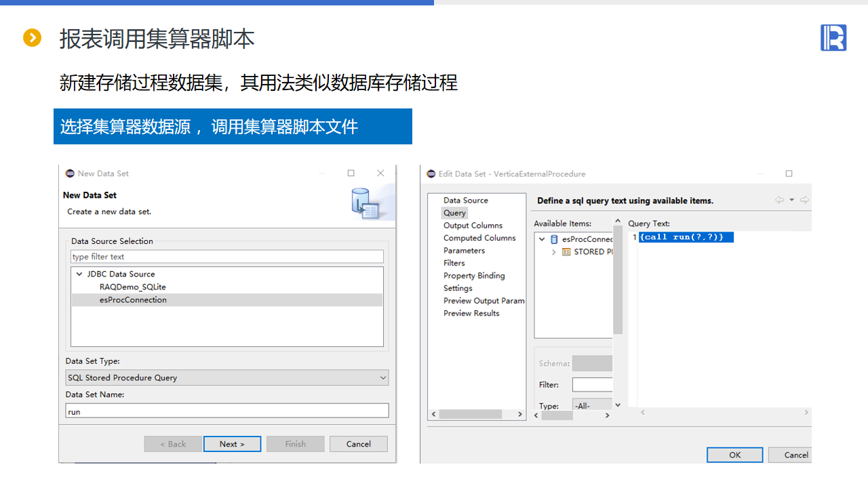Collapse the JDBC Data Source tree node
Screen dimensions: 868x488
79,274
